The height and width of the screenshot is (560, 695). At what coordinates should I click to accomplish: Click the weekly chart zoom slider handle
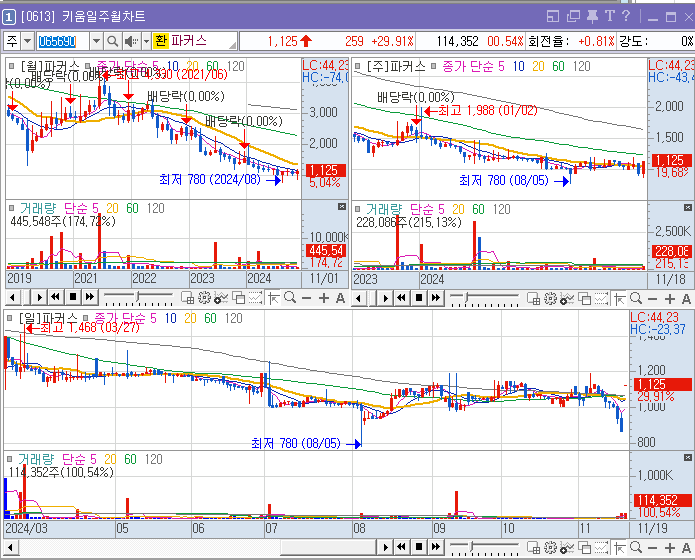(x=465, y=297)
